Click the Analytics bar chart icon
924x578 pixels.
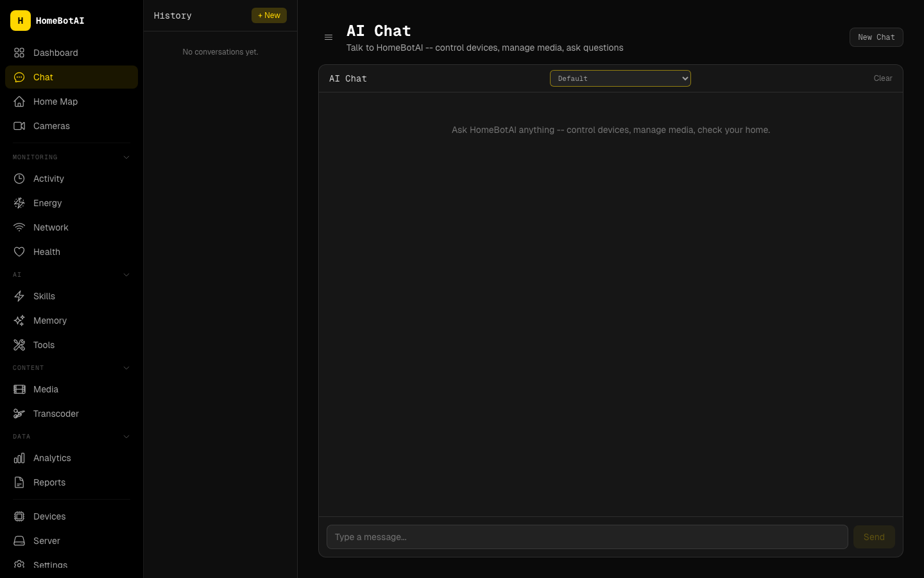coord(19,458)
